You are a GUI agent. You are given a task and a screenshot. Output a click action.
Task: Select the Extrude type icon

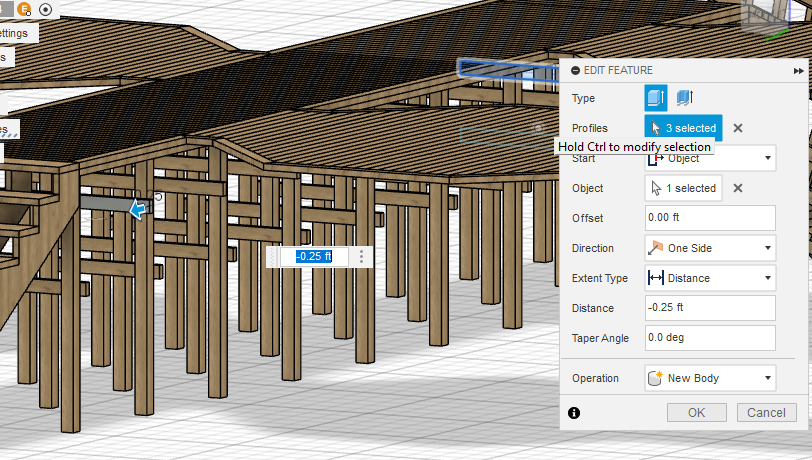point(656,98)
